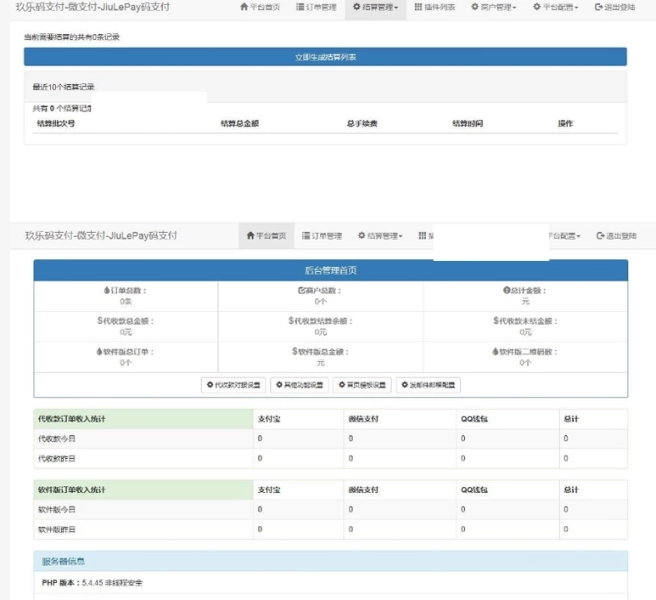Expand 结算管理 dropdown in dashboard navbar
Image resolution: width=656 pixels, height=600 pixels.
click(380, 236)
